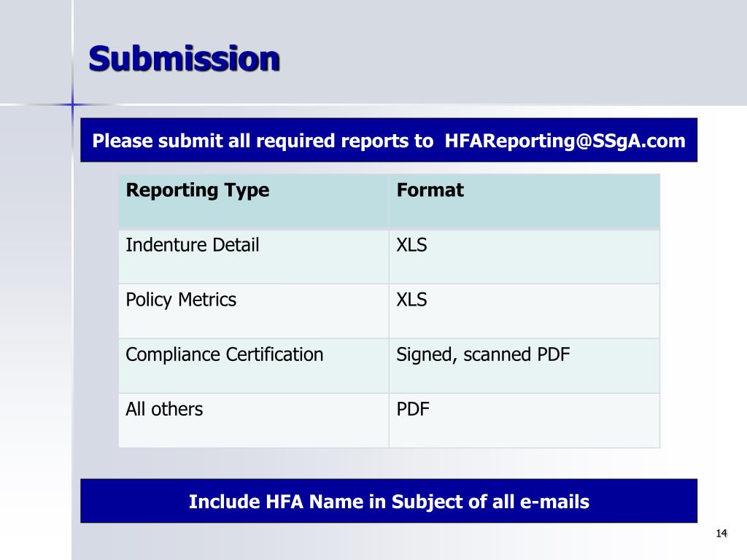
Task: Select the Reporting Type column header
Action: pos(253,202)
